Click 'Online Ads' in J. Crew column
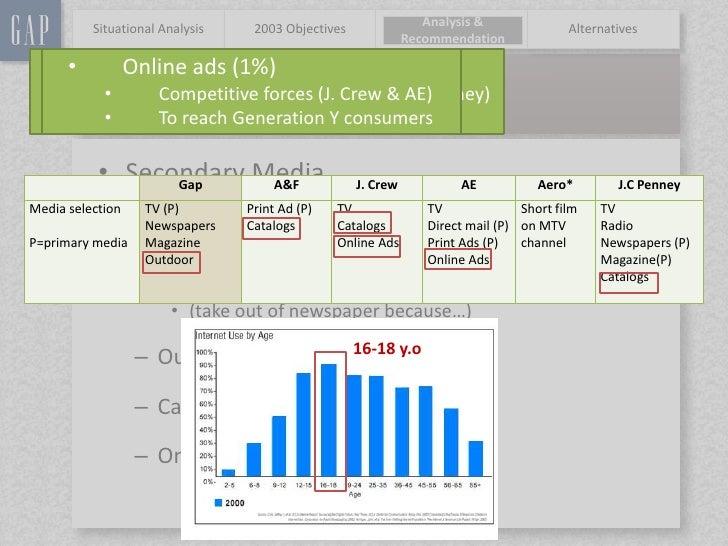 pyautogui.click(x=368, y=243)
